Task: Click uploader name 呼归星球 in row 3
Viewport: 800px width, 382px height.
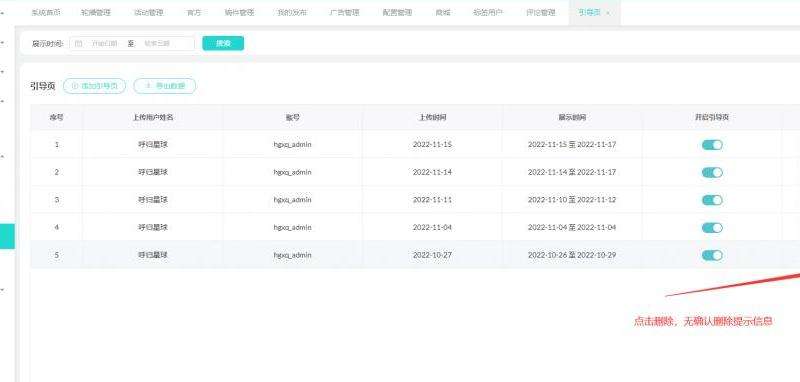Action: 153,200
